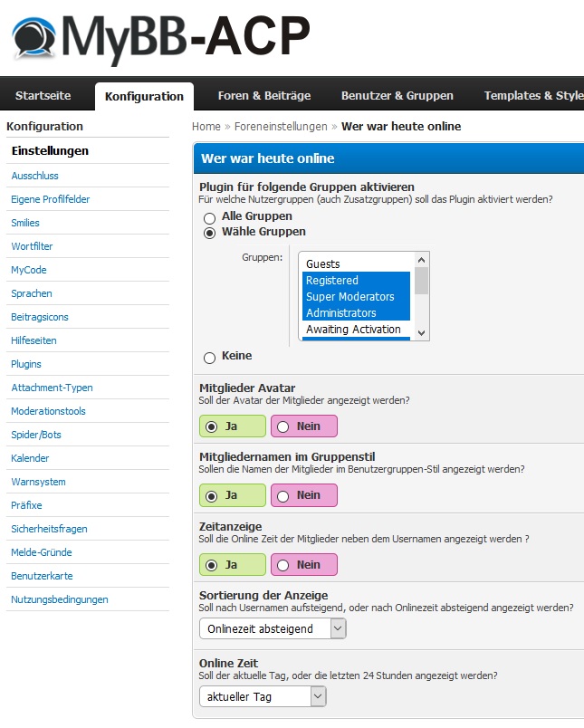Select the Keine radio option
This screenshot has width=584, height=728.
210,358
